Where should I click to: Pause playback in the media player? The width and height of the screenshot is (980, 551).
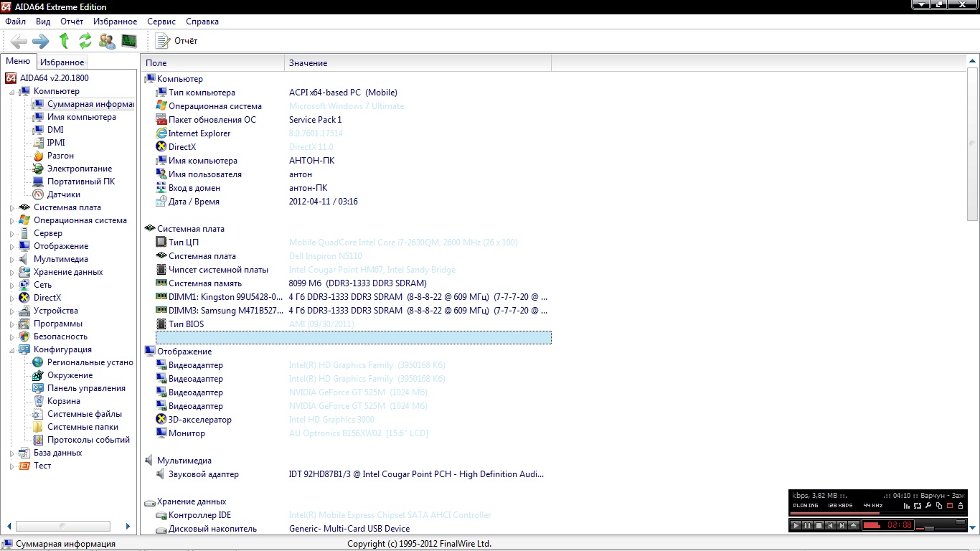pos(807,526)
